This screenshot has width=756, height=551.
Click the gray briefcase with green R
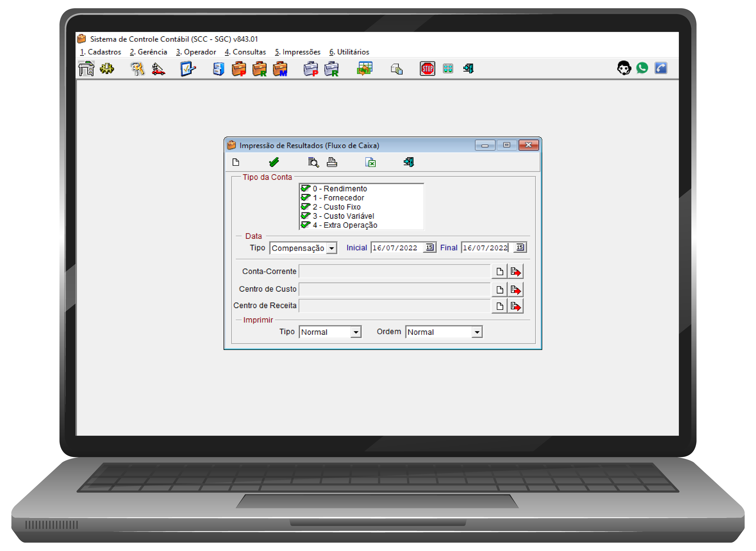click(332, 69)
